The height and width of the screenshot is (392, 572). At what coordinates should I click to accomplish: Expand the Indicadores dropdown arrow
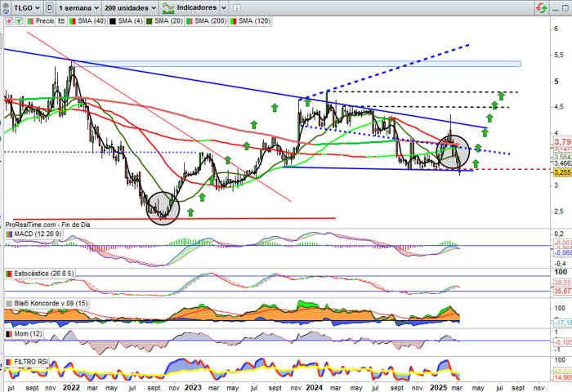click(224, 7)
